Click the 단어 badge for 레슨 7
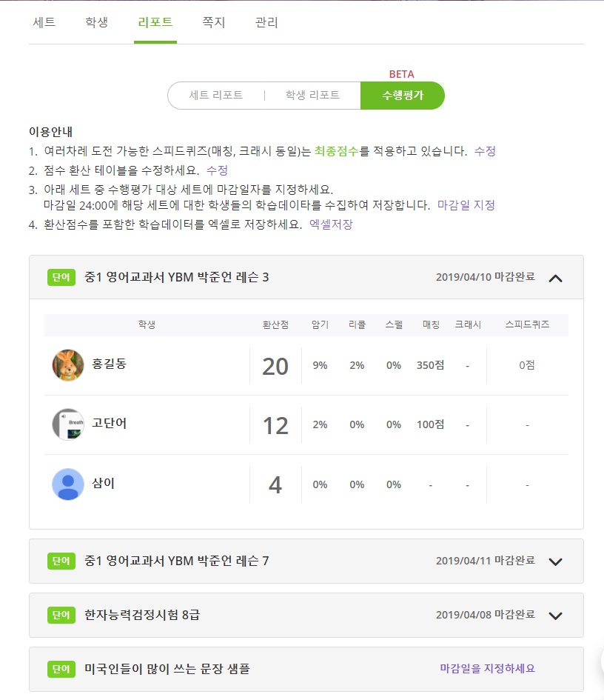Image resolution: width=604 pixels, height=700 pixels. click(61, 561)
